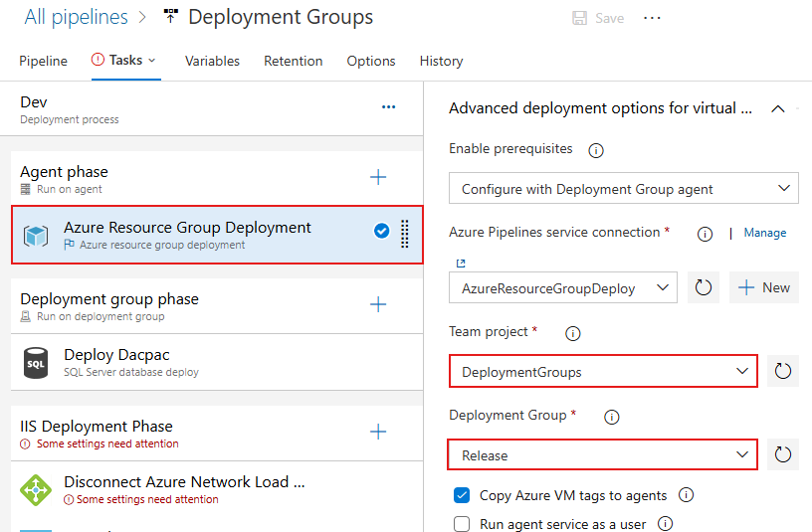Expand the Team project dropdown
Image resolution: width=812 pixels, height=532 pixels.
click(602, 372)
